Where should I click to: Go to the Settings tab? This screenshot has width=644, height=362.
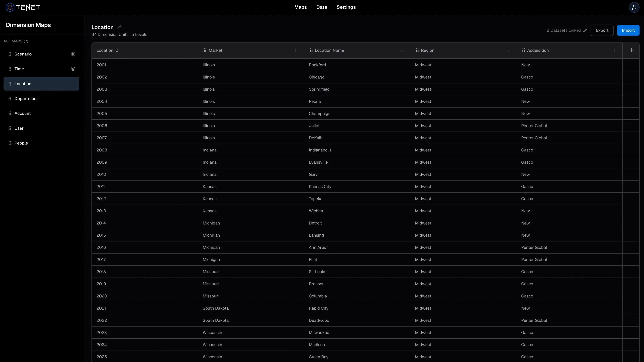(346, 7)
